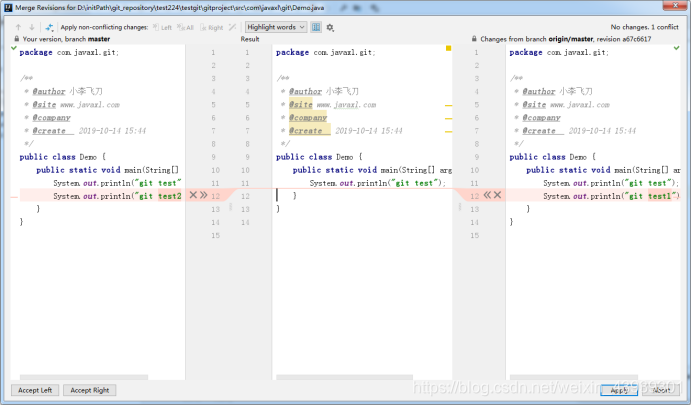
Task: Click green checkmark in right pane
Action: click(677, 48)
